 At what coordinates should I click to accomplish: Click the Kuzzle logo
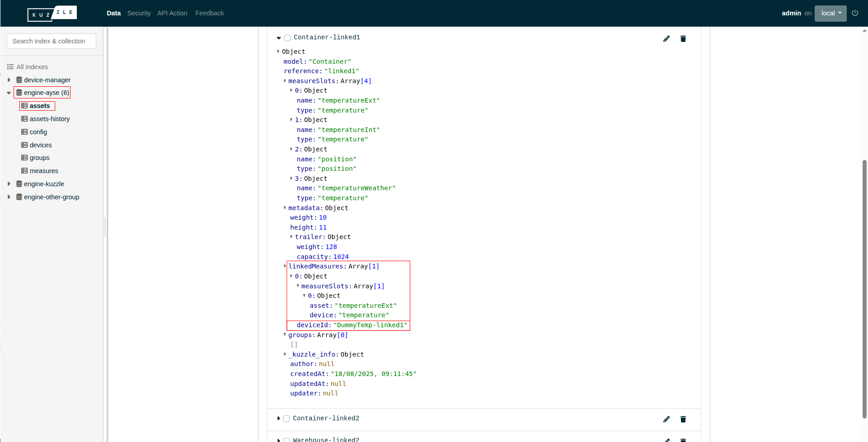click(x=52, y=14)
